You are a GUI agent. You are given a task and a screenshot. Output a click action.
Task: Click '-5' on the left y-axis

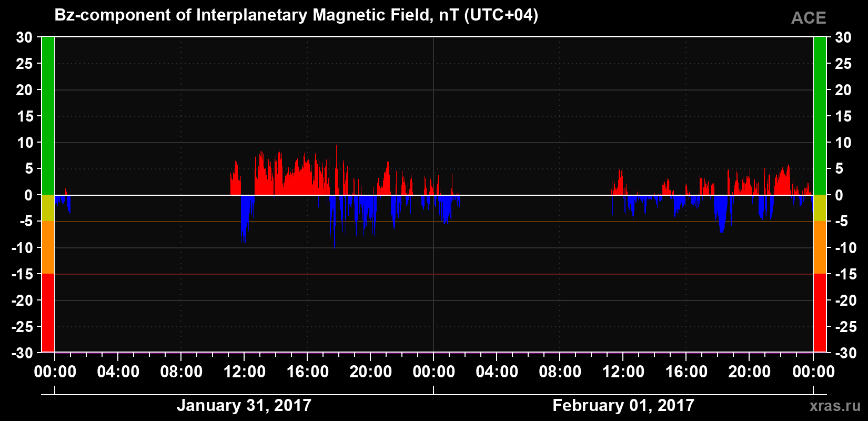pyautogui.click(x=26, y=222)
